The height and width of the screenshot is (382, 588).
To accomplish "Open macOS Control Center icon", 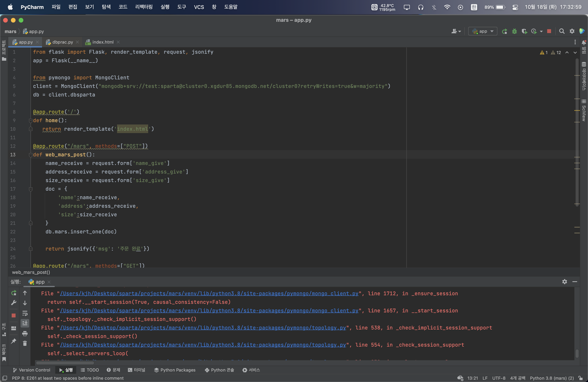I will pos(515,7).
